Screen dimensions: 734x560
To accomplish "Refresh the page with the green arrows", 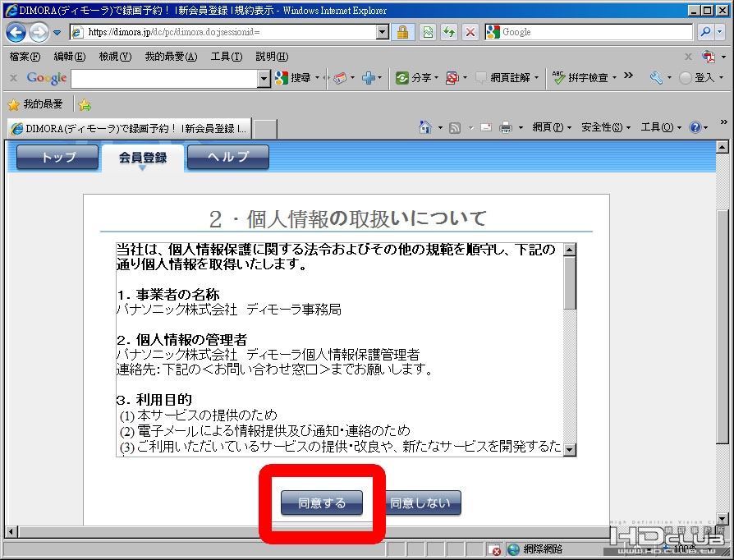I will coord(449,32).
